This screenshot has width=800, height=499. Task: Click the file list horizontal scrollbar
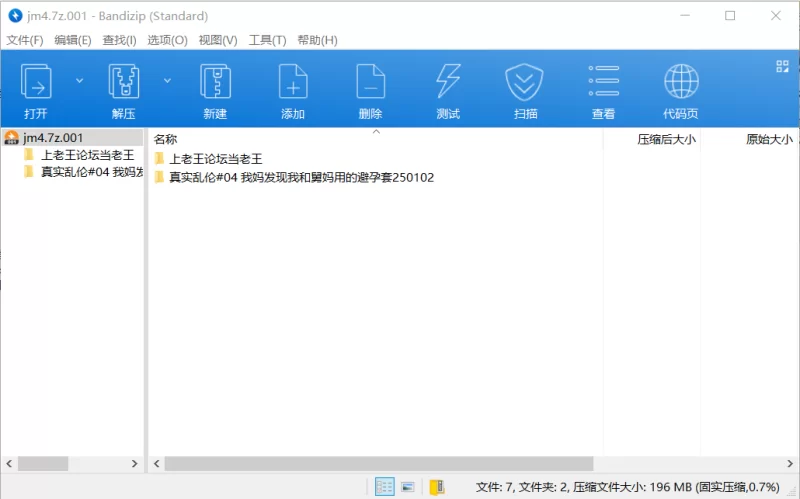tap(378, 464)
